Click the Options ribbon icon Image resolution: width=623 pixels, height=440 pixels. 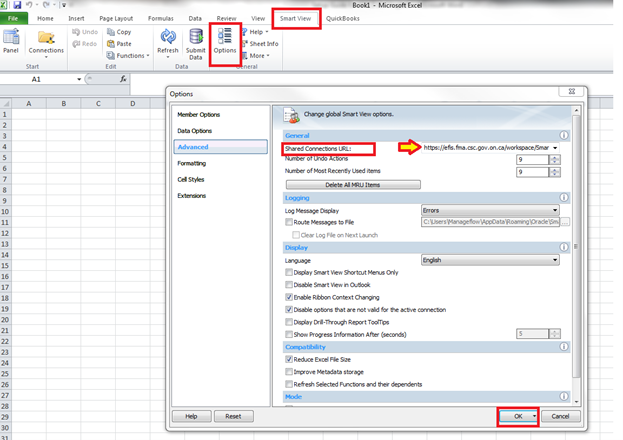click(x=225, y=42)
